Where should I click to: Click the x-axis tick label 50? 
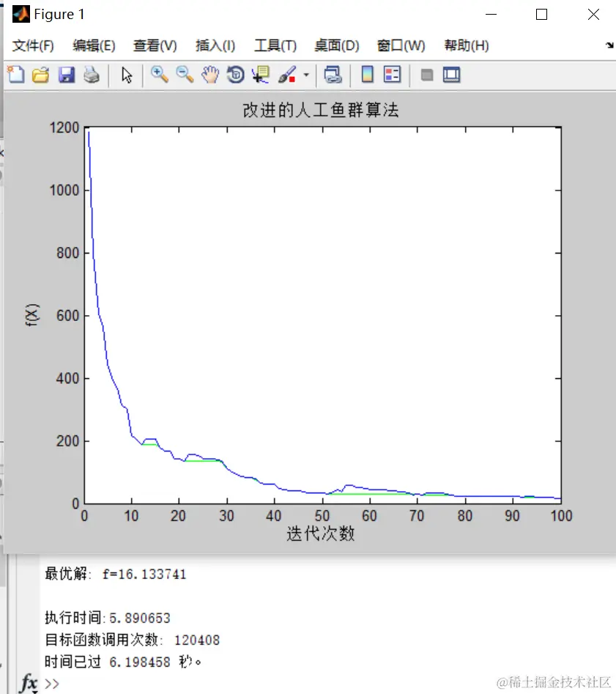(322, 516)
